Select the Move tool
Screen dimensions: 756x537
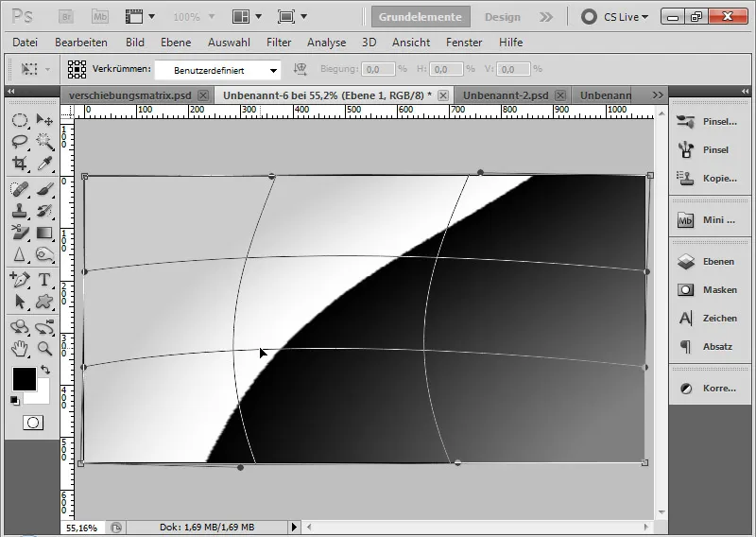[44, 120]
